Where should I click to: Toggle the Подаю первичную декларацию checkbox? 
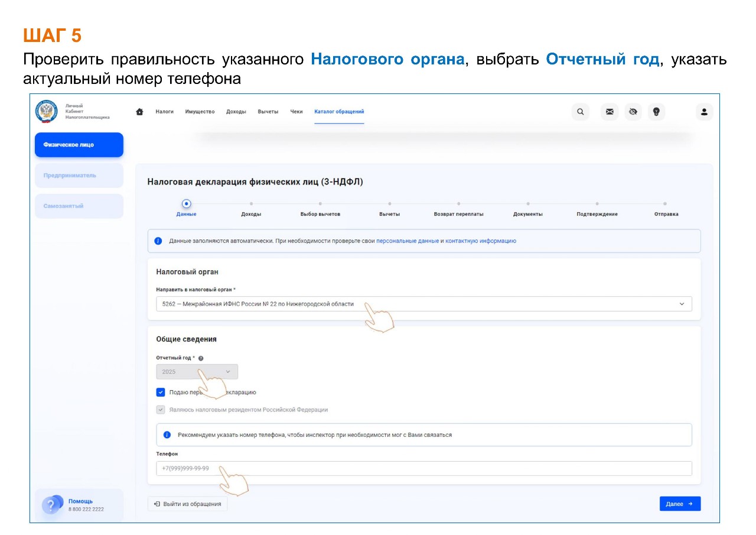pyautogui.click(x=161, y=392)
